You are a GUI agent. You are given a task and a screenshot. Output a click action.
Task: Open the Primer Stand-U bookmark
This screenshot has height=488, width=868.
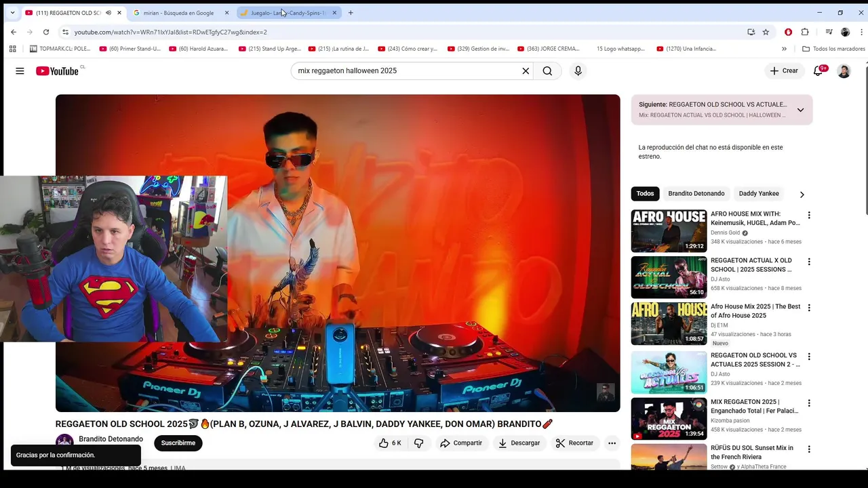pyautogui.click(x=130, y=49)
